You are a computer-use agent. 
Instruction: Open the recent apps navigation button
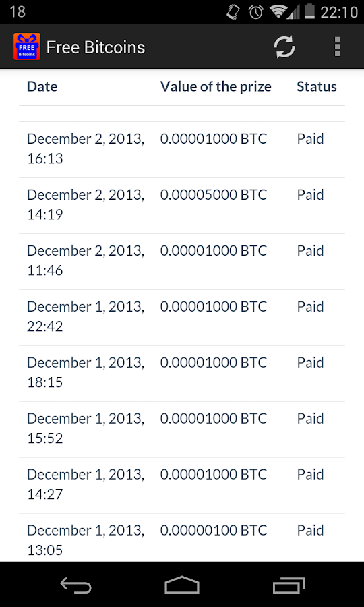point(289,585)
